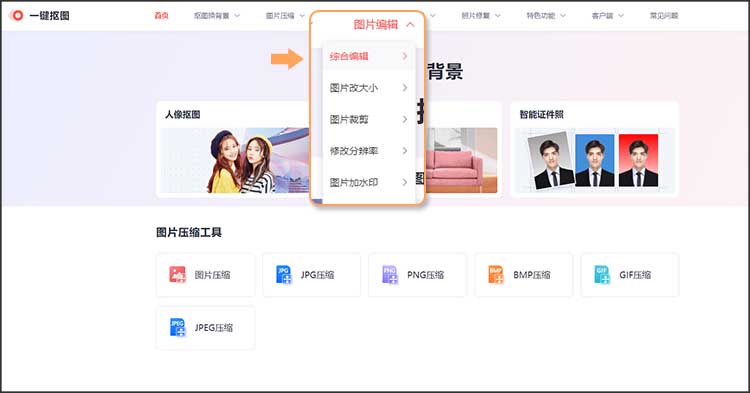Open the two-girls portrait thumbnail
Image resolution: width=750 pixels, height=393 pixels.
click(x=235, y=161)
